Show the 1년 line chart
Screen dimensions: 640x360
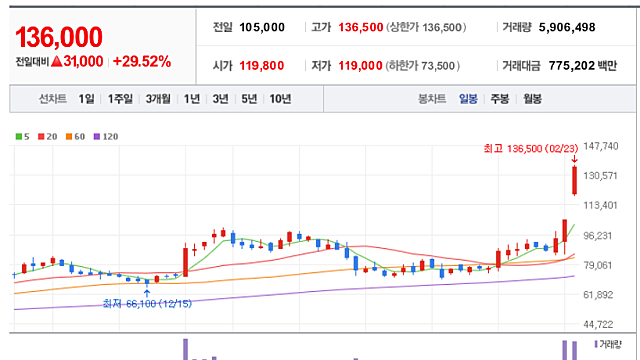click(191, 99)
